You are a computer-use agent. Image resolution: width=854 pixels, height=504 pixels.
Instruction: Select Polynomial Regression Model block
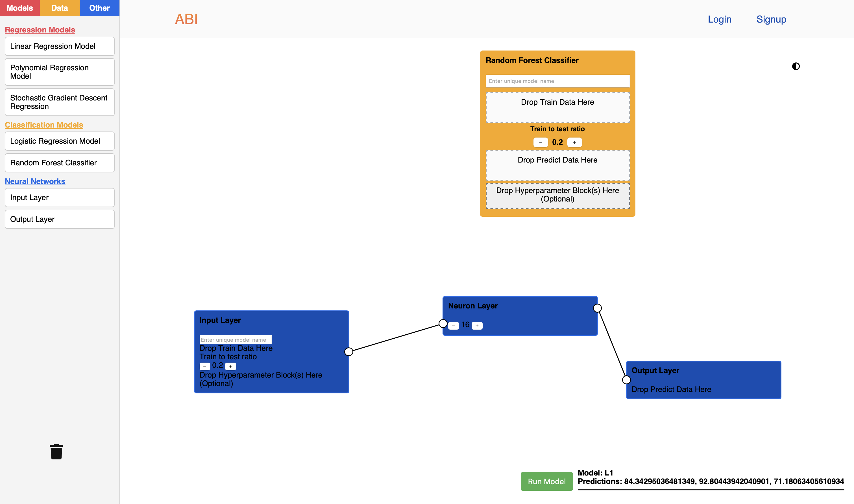(x=60, y=72)
